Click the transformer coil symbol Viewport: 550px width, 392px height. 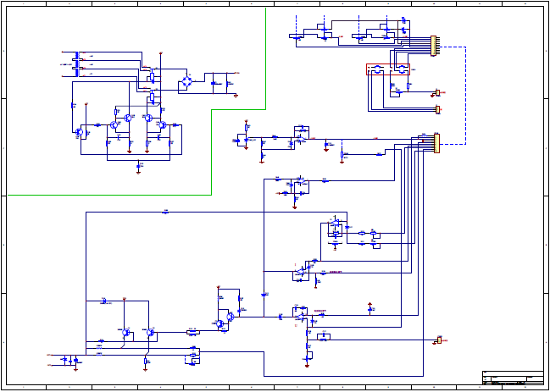tap(77, 64)
